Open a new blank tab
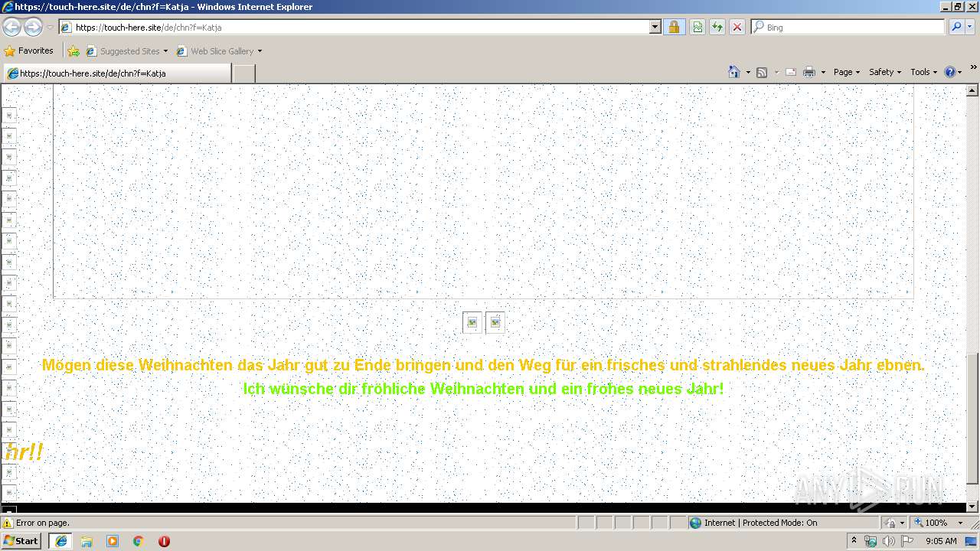 point(243,73)
